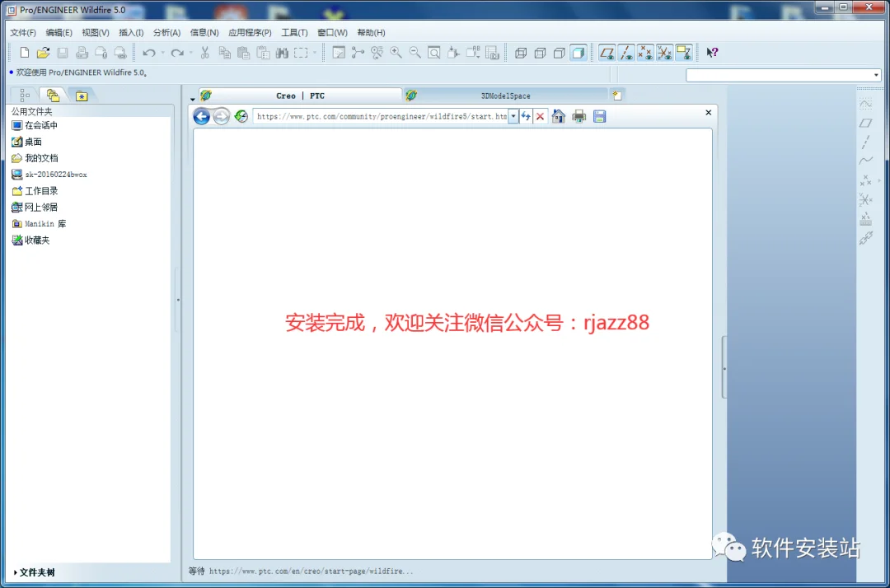Add a new browser tab

coord(617,96)
